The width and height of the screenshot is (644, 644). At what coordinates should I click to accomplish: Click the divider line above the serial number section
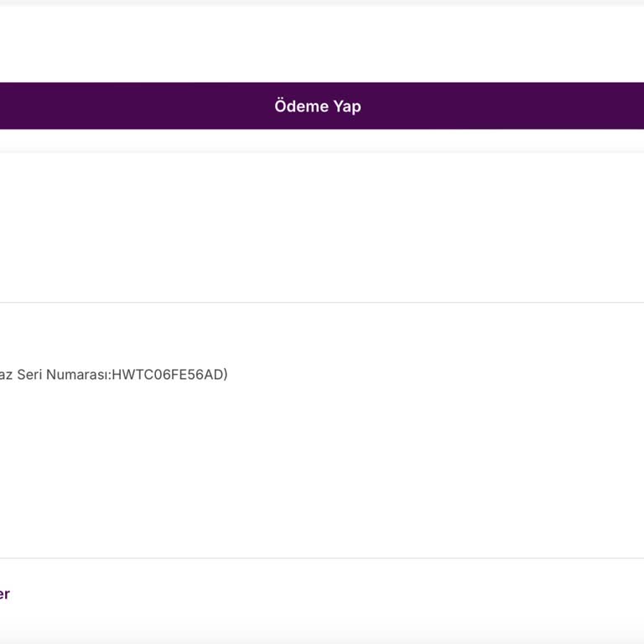[322, 302]
